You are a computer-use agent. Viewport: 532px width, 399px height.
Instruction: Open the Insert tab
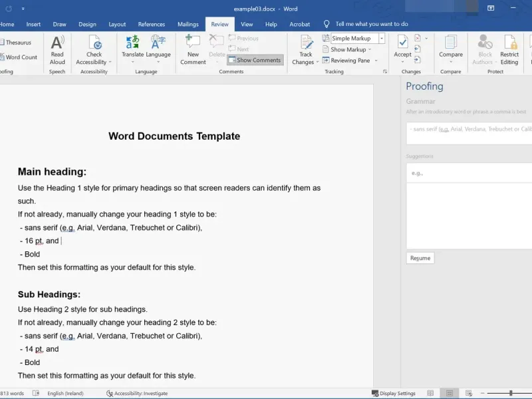click(33, 24)
